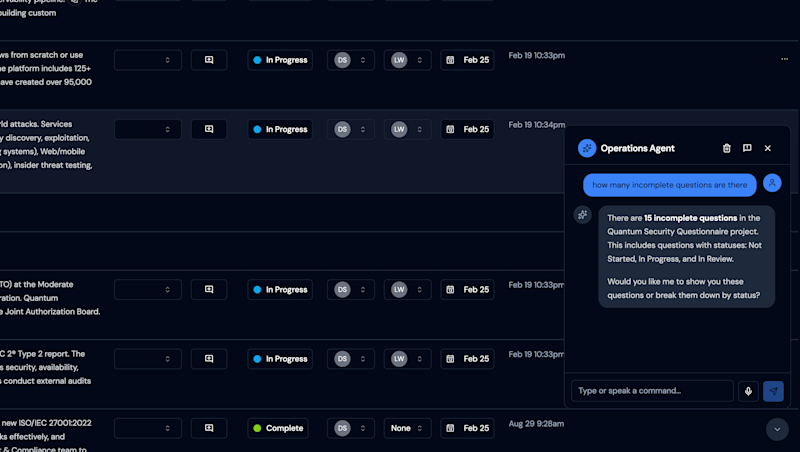Viewport: 800px width, 452px height.
Task: Open the None reviewer selector
Action: (x=407, y=429)
